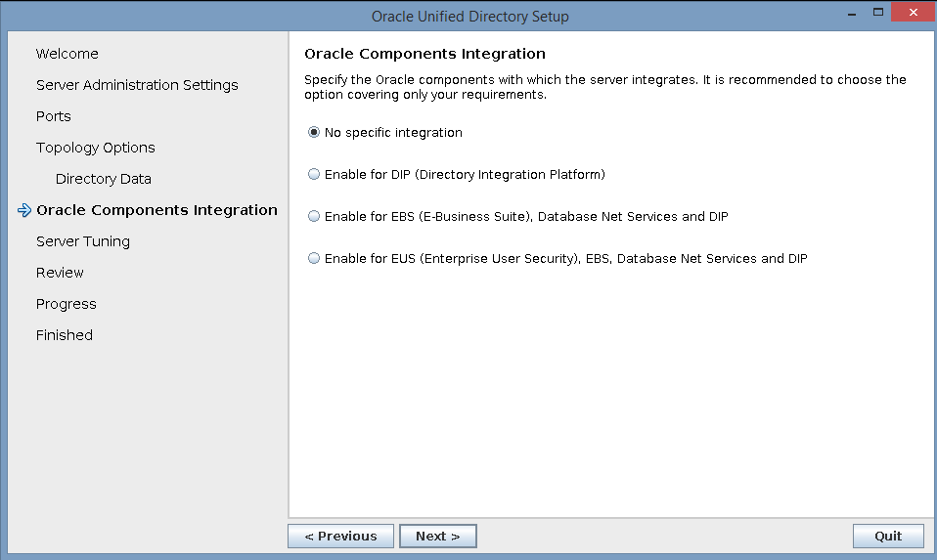
Task: Go to Server Tuning step
Action: (83, 241)
